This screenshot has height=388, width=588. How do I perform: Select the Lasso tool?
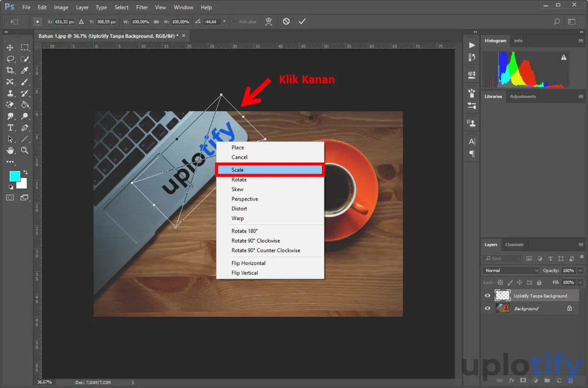10,59
